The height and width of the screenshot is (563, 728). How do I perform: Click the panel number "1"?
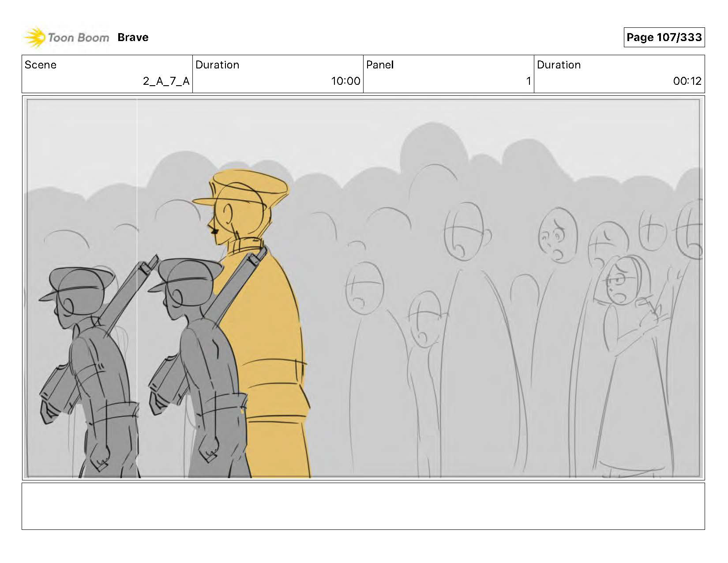coord(528,81)
